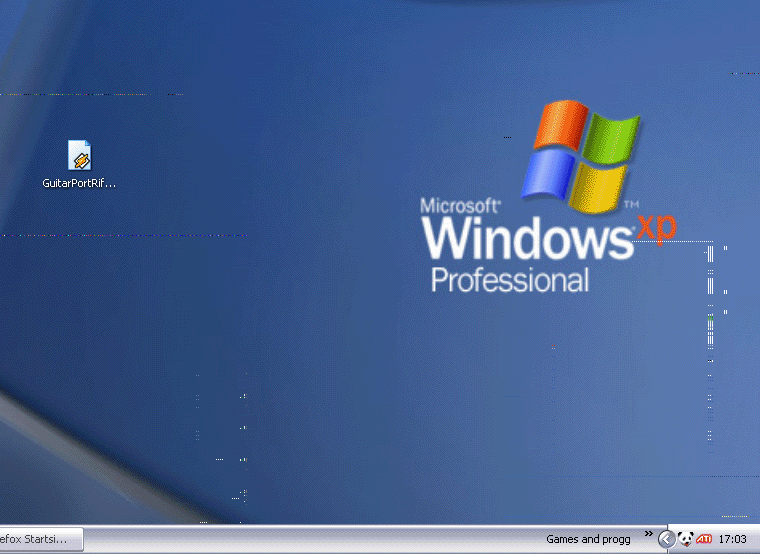Open the Panda antivirus tray icon
This screenshot has width=760, height=554.
pos(685,539)
